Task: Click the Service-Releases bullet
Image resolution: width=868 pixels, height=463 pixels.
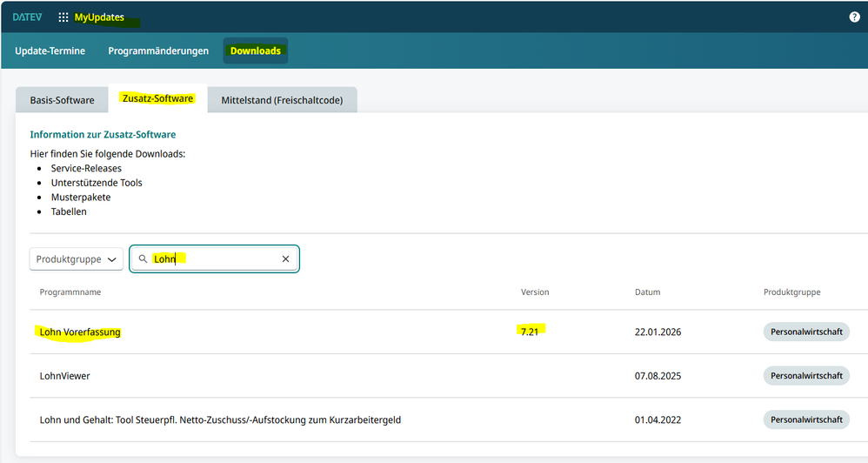Action: point(86,168)
